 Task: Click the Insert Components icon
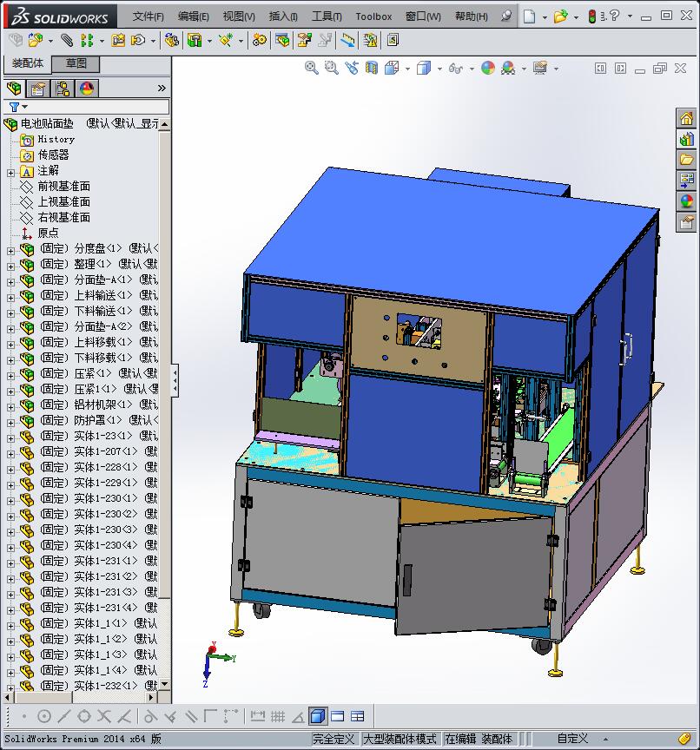[35, 41]
